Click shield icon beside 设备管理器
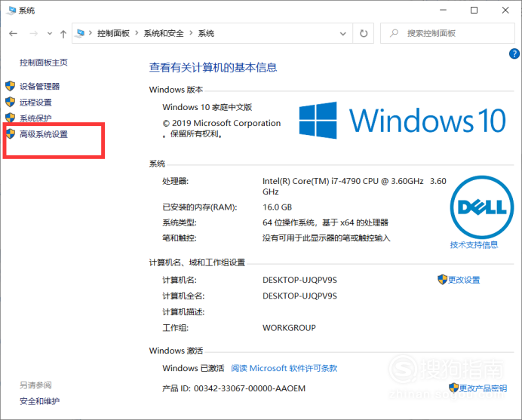 point(11,86)
